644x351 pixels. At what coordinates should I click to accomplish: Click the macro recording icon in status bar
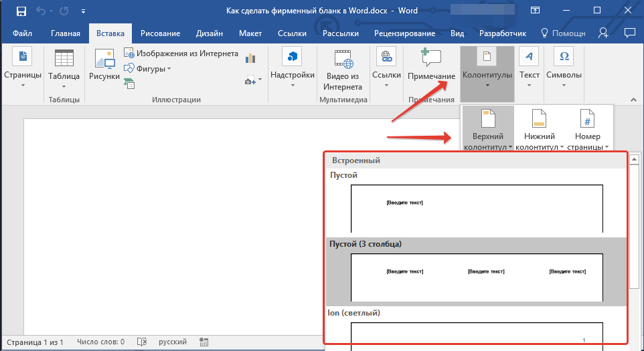point(204,342)
